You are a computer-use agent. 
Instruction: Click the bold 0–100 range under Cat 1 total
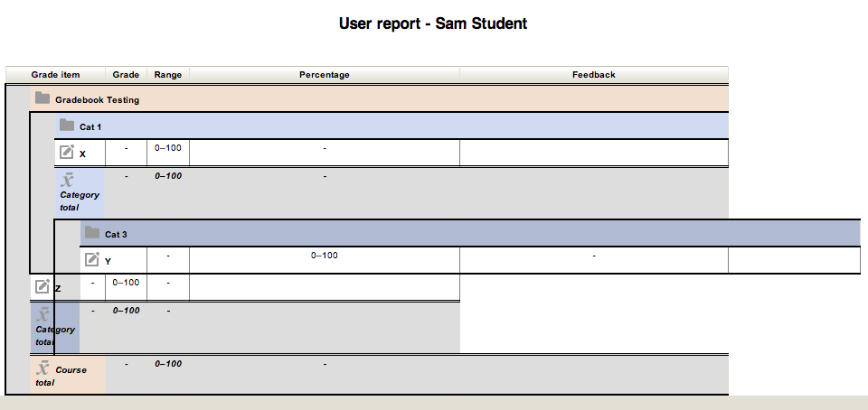tap(168, 176)
